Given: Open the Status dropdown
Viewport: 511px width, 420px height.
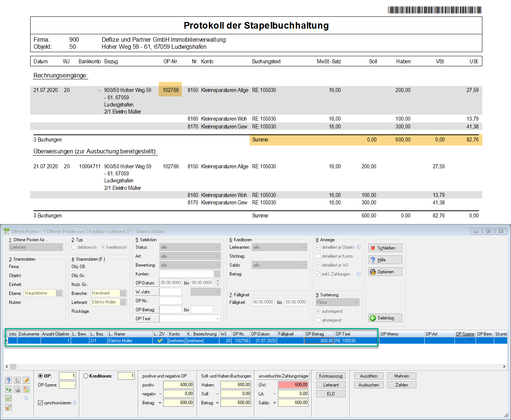Looking at the screenshot, I should (x=190, y=247).
